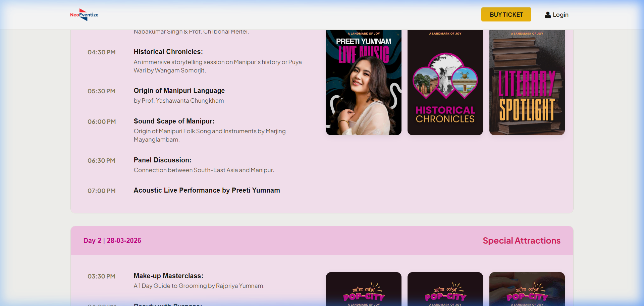Click the NeoEventize logo
The image size is (644, 306).
(84, 15)
